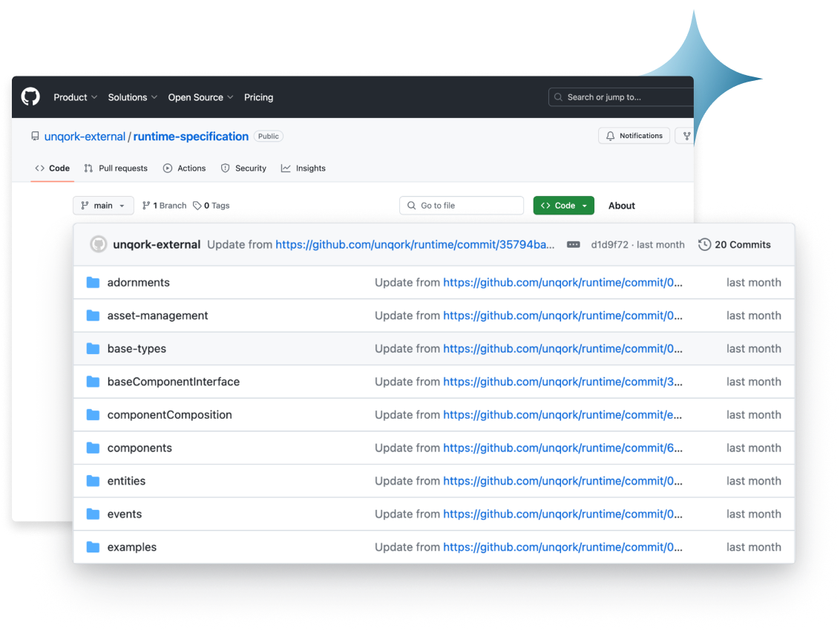Expand the commit message ellipsis button
The image size is (840, 631).
pos(573,244)
